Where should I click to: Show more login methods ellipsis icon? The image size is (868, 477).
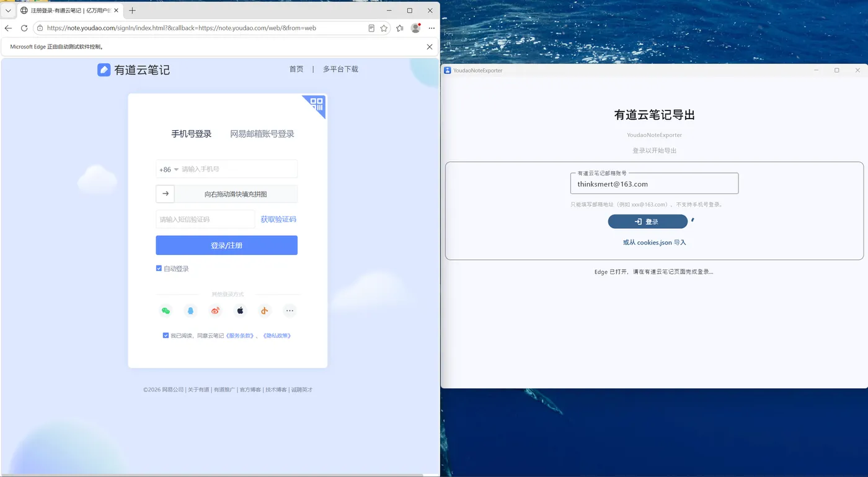290,311
